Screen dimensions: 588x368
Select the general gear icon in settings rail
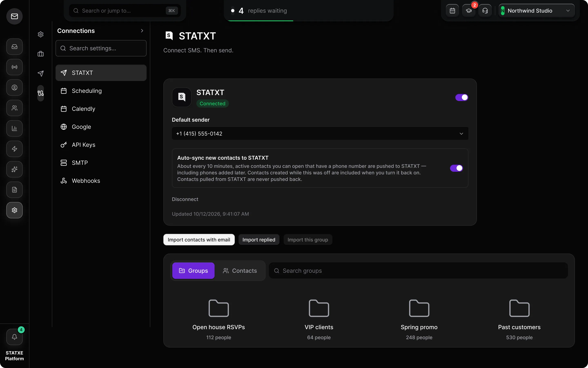pos(41,34)
